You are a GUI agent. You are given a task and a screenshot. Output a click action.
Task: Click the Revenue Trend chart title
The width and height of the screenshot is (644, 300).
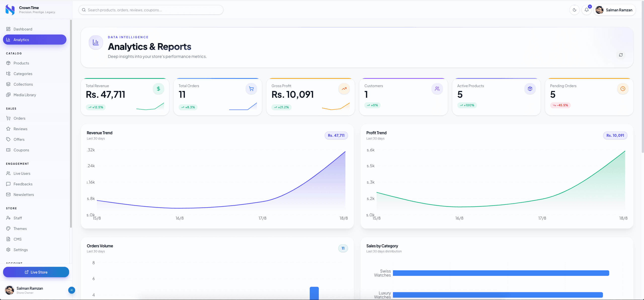[x=100, y=133]
